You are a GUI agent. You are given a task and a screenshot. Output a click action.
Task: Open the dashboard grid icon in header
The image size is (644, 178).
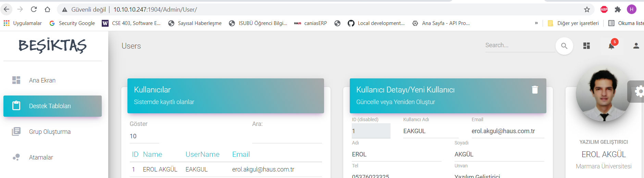click(x=586, y=46)
